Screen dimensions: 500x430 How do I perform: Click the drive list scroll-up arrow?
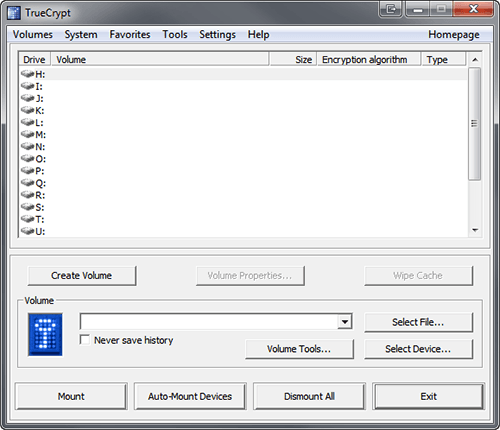[x=475, y=60]
